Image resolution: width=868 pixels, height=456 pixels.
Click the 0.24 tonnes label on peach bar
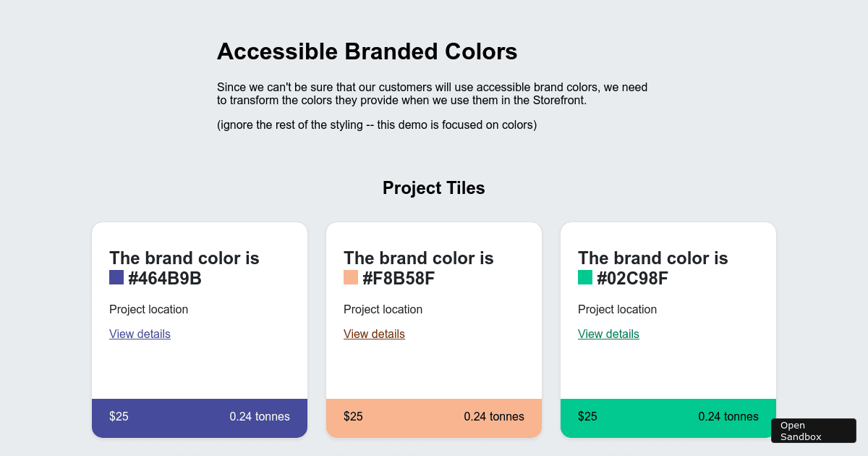coord(494,417)
